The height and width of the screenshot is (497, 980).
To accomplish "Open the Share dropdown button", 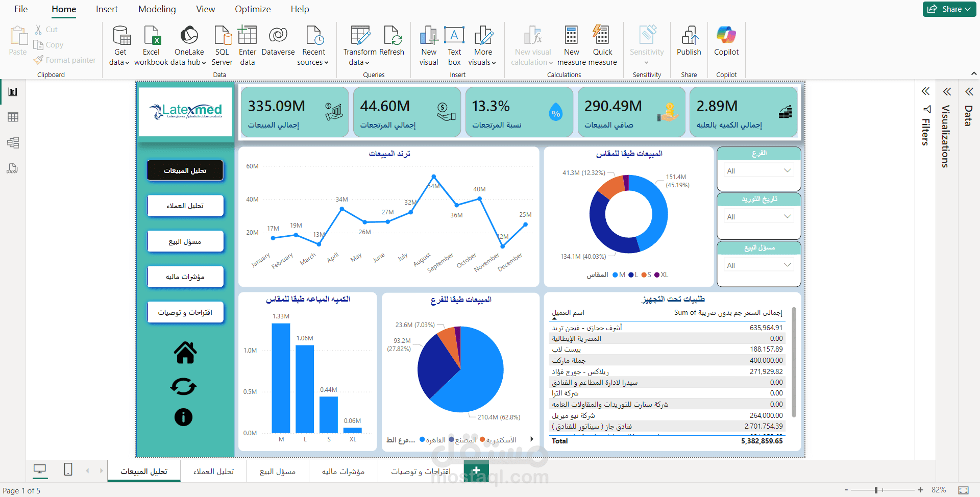I will [x=949, y=9].
